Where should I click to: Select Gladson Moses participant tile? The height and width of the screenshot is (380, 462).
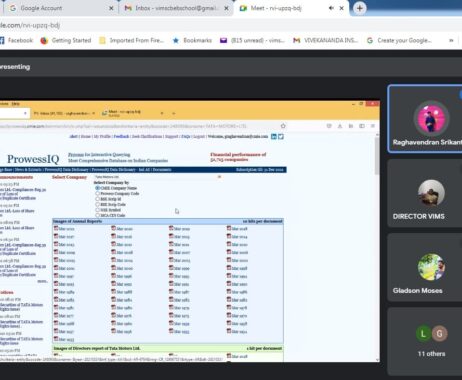tap(425, 268)
